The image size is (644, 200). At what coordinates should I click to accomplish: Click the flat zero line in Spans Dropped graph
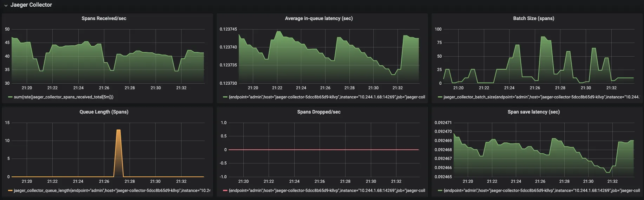point(324,150)
